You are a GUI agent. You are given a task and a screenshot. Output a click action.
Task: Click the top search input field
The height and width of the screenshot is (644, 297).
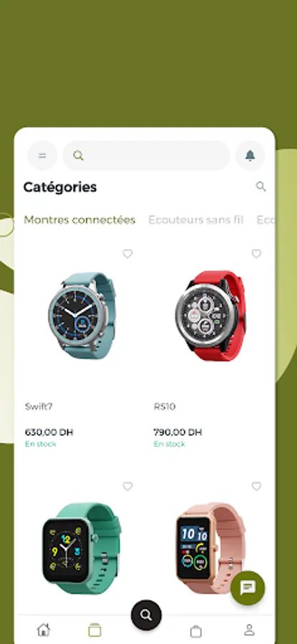[x=146, y=155]
